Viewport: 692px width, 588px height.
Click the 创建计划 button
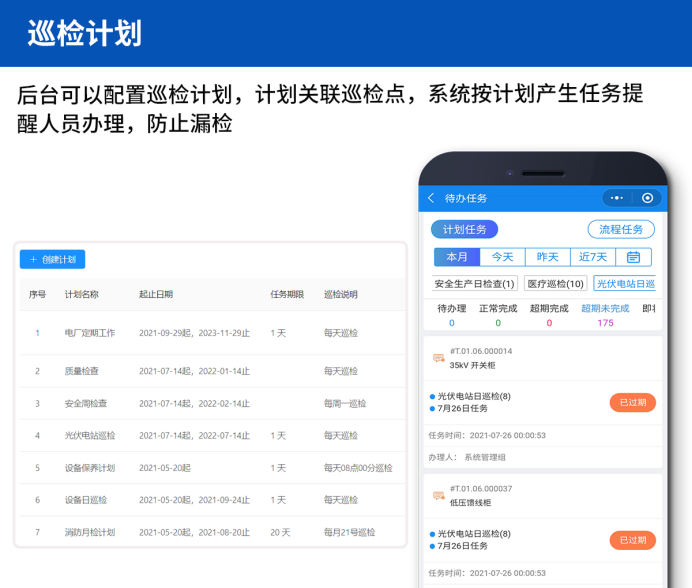tap(53, 259)
